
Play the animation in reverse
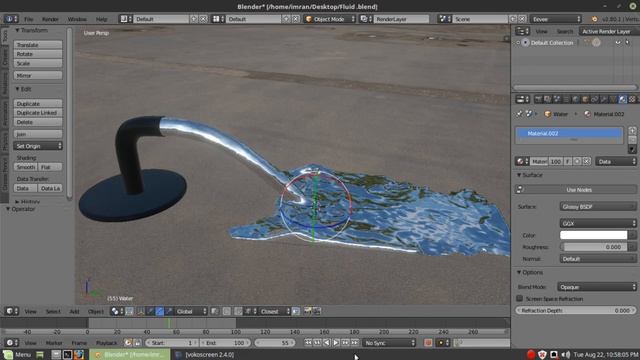coord(327,343)
